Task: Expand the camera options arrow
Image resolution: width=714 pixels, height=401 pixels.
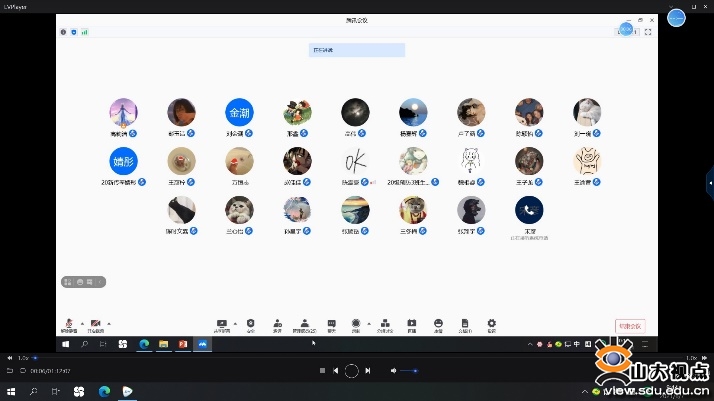Action: (108, 323)
